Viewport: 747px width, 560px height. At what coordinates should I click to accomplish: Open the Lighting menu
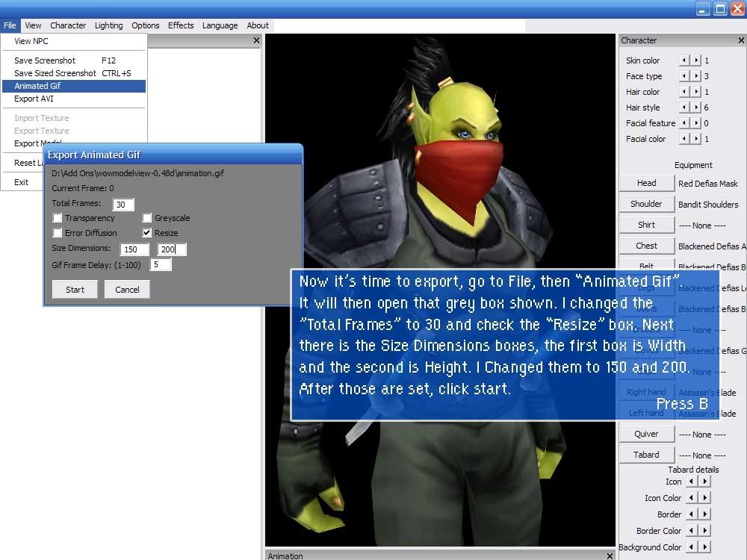tap(108, 25)
